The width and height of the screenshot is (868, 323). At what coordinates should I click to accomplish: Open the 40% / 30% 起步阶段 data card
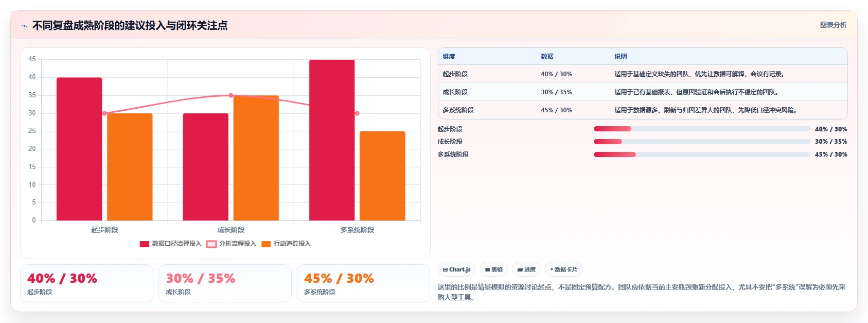coord(86,283)
